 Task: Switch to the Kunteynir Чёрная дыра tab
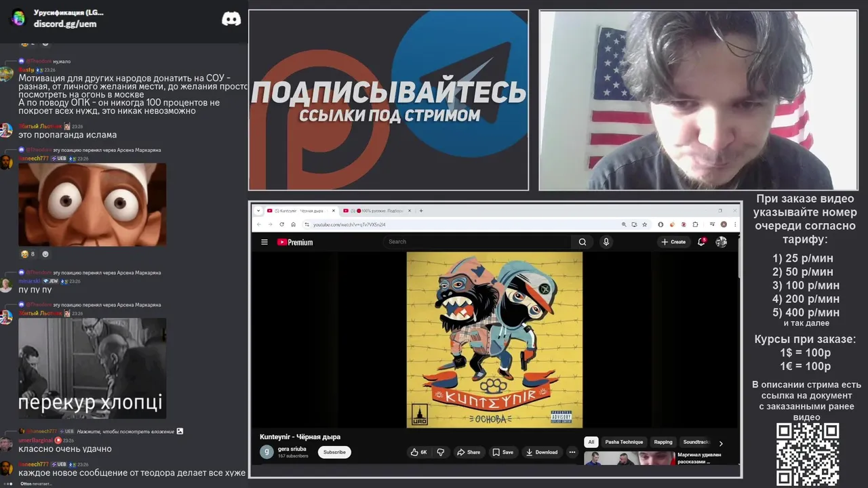click(x=301, y=211)
